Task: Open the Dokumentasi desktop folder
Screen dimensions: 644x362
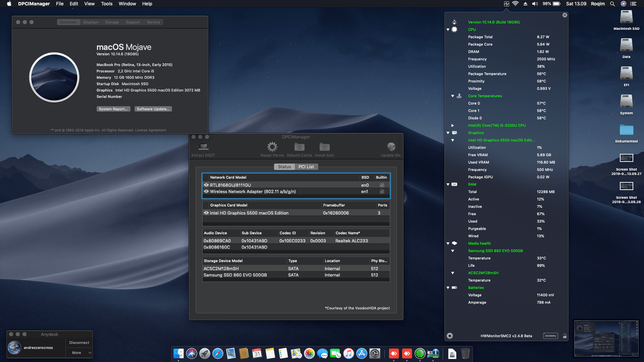Action: 626,133
